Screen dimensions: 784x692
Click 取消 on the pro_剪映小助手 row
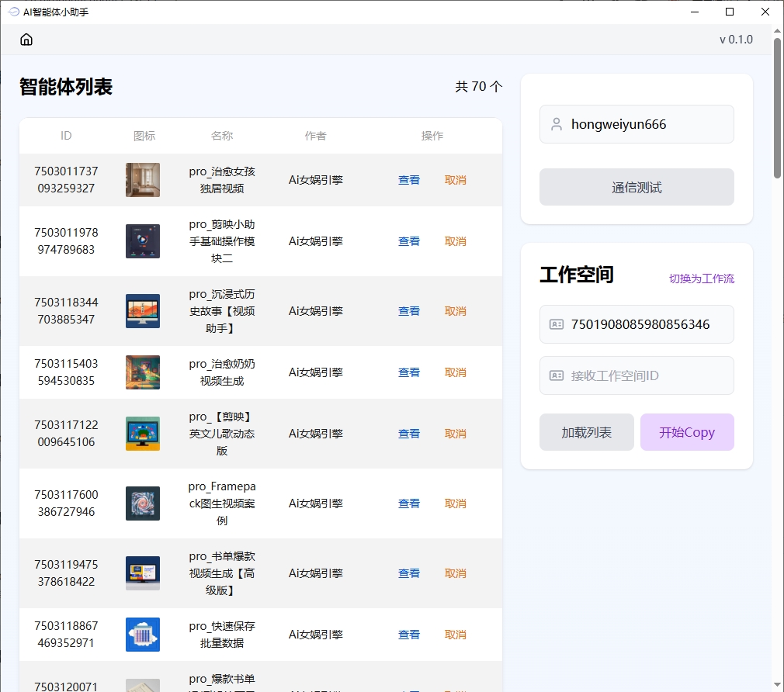tap(456, 241)
